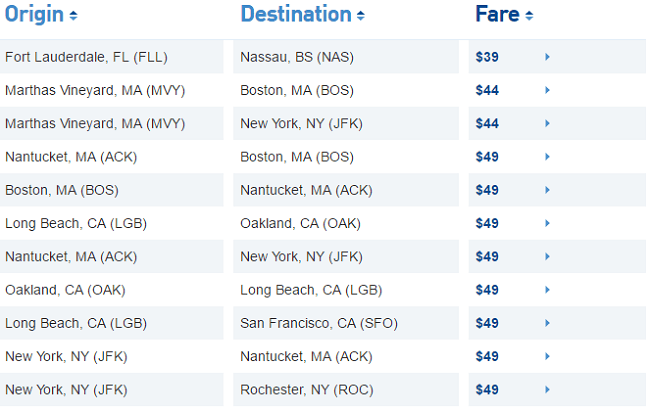Click arrow for Long Beach to Oakland fare
The width and height of the screenshot is (650, 412).
coord(547,223)
